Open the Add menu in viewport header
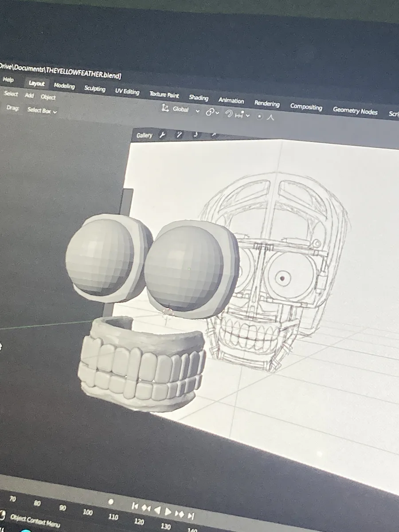The height and width of the screenshot is (532, 399). [x=29, y=95]
